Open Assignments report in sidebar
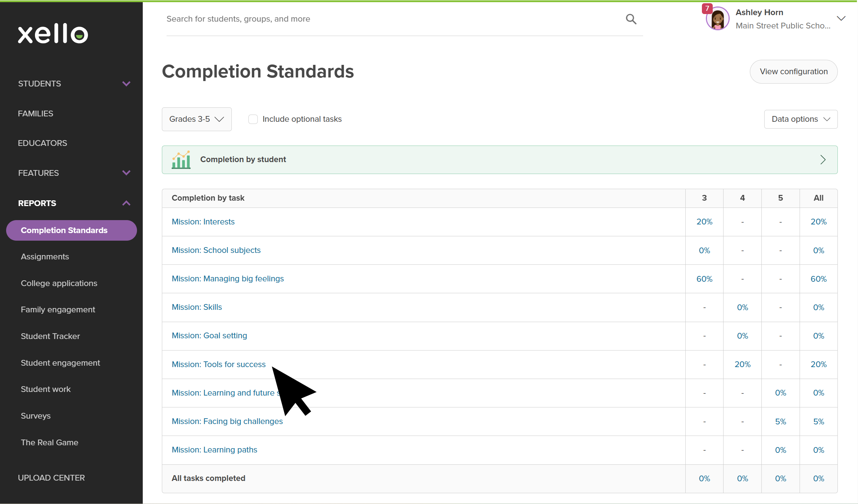858x504 pixels. [45, 257]
